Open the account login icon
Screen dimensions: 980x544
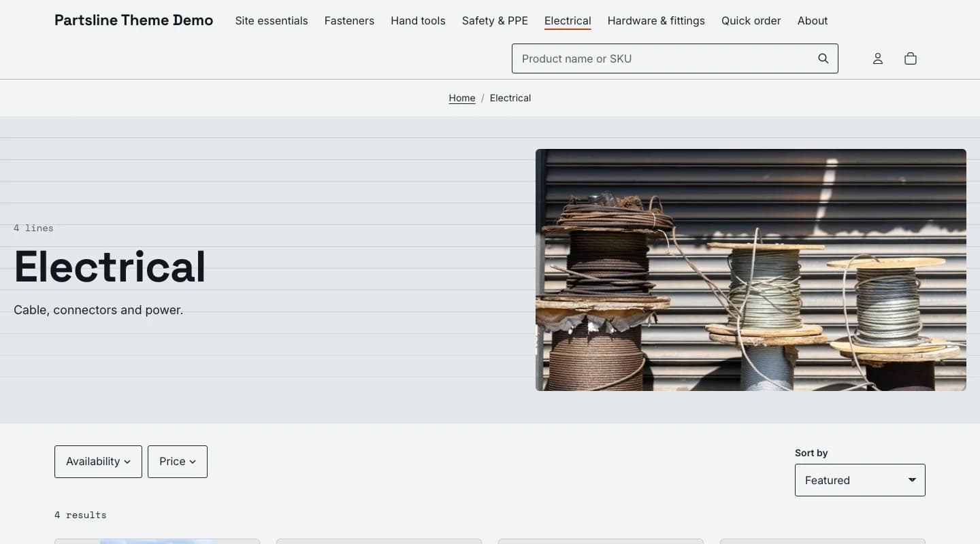878,58
